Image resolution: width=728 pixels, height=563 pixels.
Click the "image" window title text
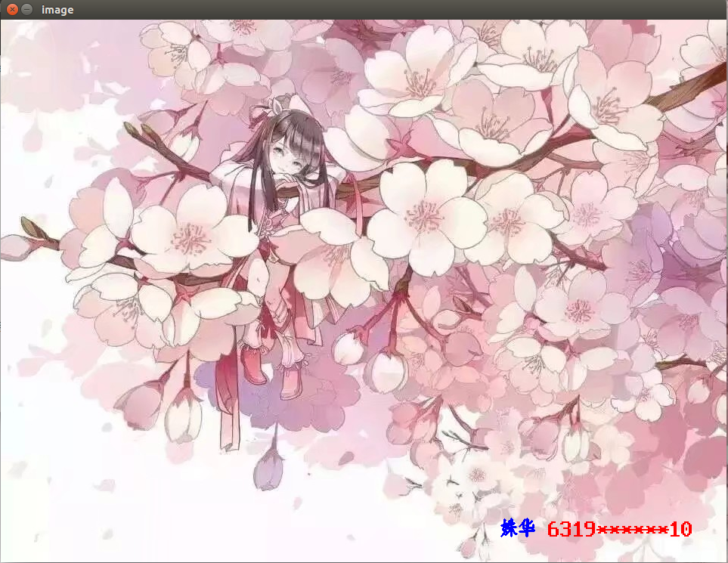[57, 10]
